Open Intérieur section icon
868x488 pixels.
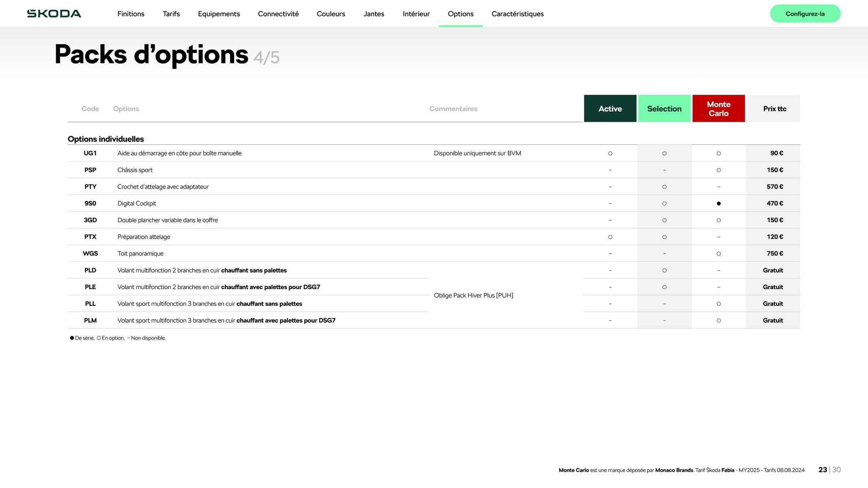coord(415,13)
